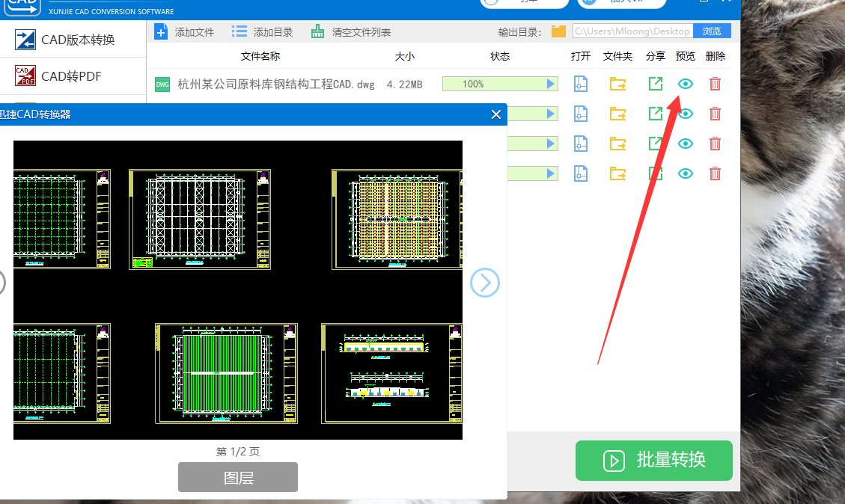845x504 pixels.
Task: Toggle preview for the second file row
Action: click(x=685, y=113)
